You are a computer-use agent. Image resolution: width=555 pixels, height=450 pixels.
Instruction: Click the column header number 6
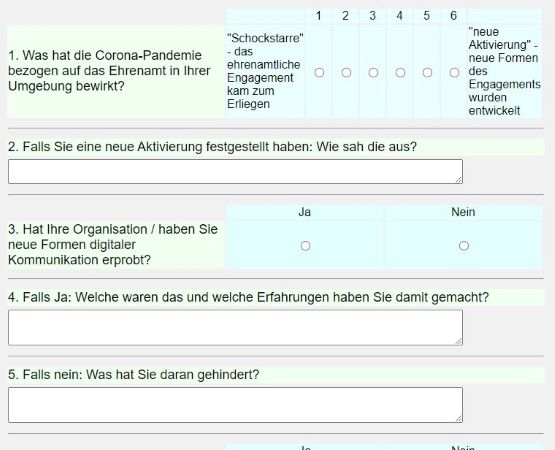[x=453, y=16]
